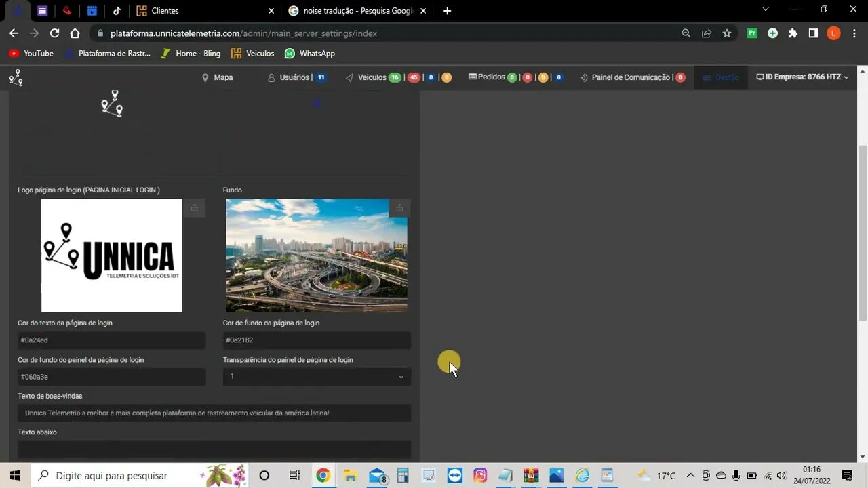The image size is (868, 488).
Task: Click the red 0 communication panel badge
Action: pyautogui.click(x=680, y=77)
